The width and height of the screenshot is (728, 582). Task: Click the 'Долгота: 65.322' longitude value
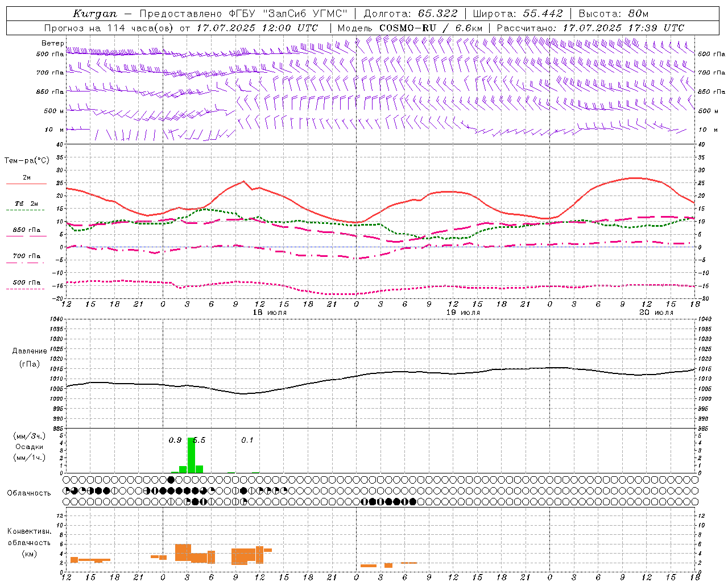tap(410, 14)
